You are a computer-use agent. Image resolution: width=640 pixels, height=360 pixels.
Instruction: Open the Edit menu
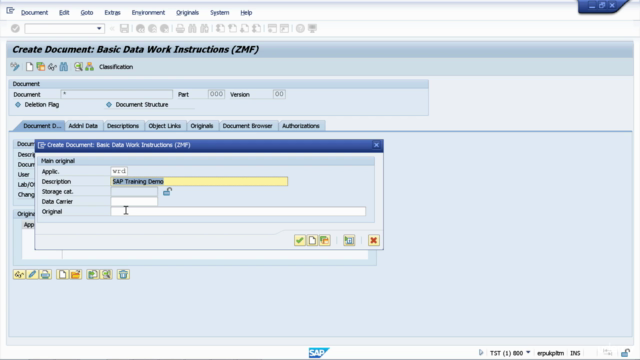tap(64, 13)
